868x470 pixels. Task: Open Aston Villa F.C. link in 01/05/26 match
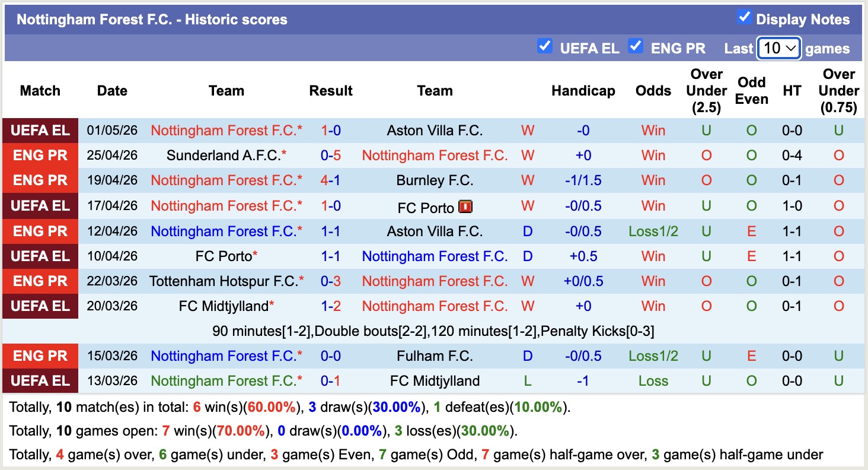tap(435, 131)
